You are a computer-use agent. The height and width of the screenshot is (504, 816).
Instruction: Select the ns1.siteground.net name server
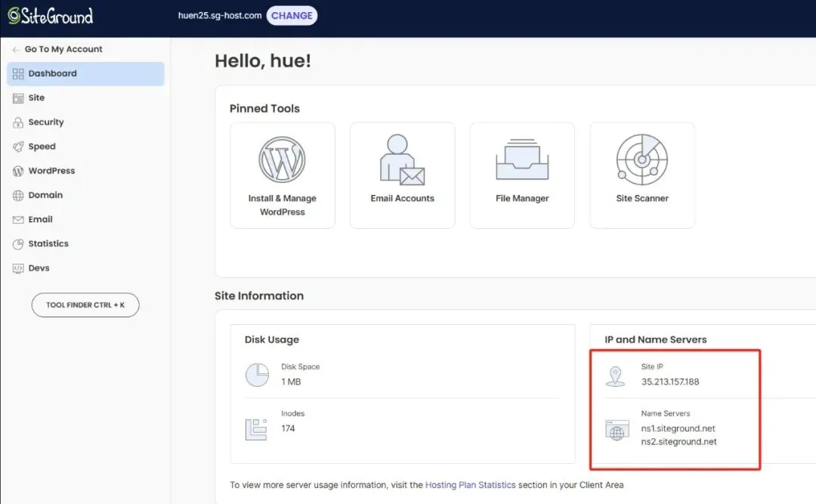(x=678, y=428)
